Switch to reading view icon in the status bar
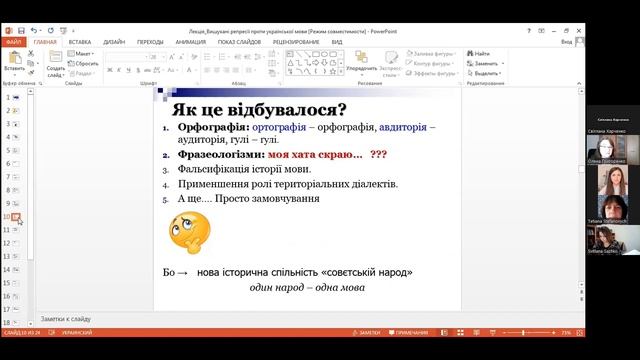Image resolution: width=640 pixels, height=360 pixels. click(476, 333)
